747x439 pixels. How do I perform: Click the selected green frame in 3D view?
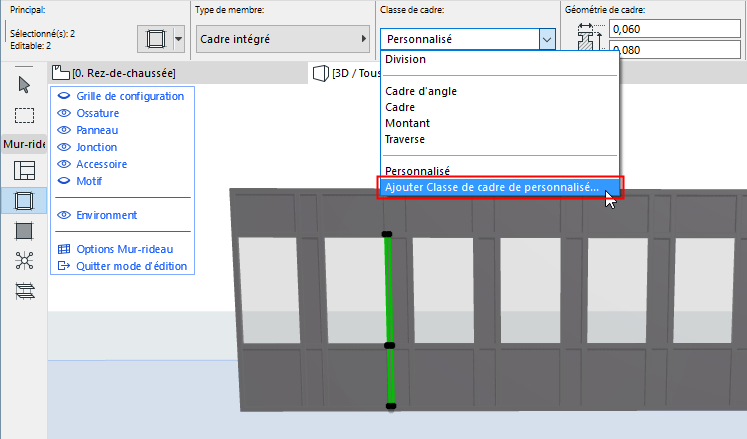coord(389,291)
